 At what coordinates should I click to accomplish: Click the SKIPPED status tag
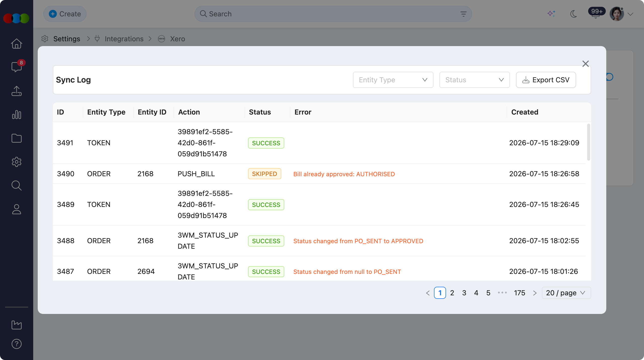[x=265, y=174]
